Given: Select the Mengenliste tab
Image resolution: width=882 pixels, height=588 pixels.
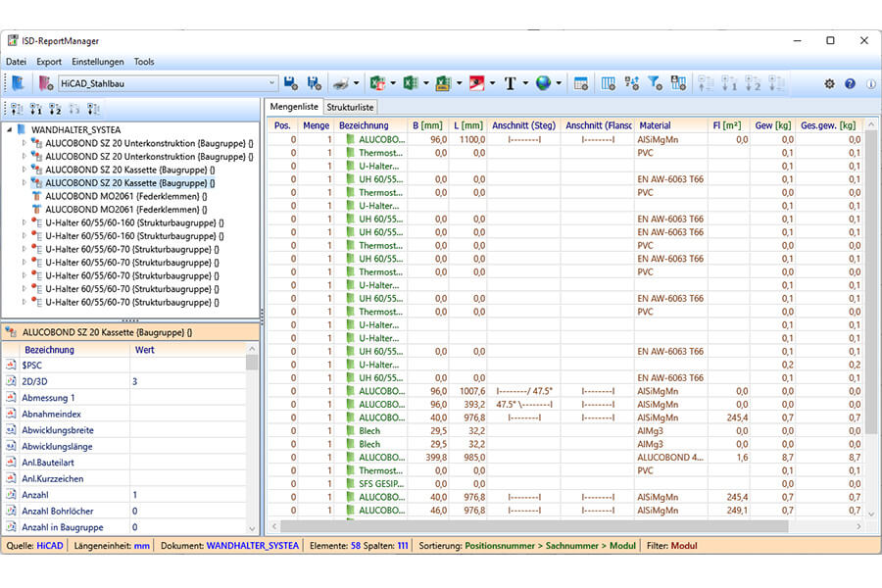Looking at the screenshot, I should 294,107.
